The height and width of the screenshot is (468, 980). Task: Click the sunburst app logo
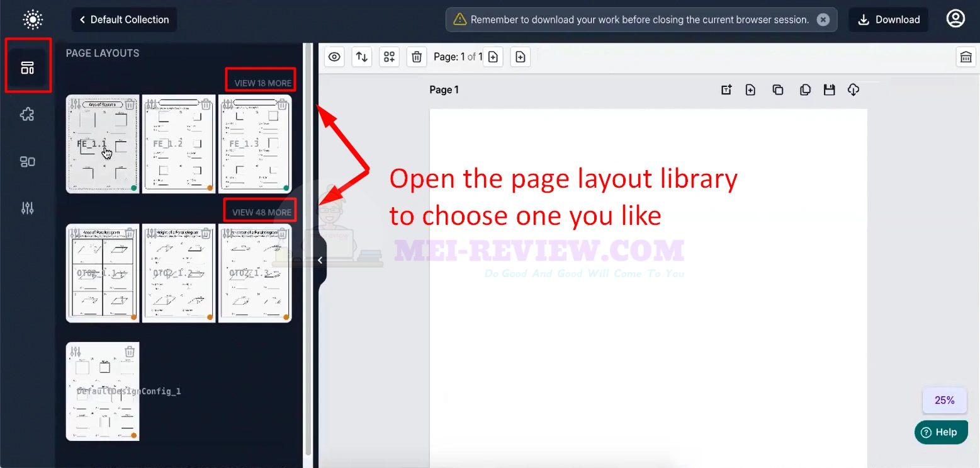pos(32,20)
